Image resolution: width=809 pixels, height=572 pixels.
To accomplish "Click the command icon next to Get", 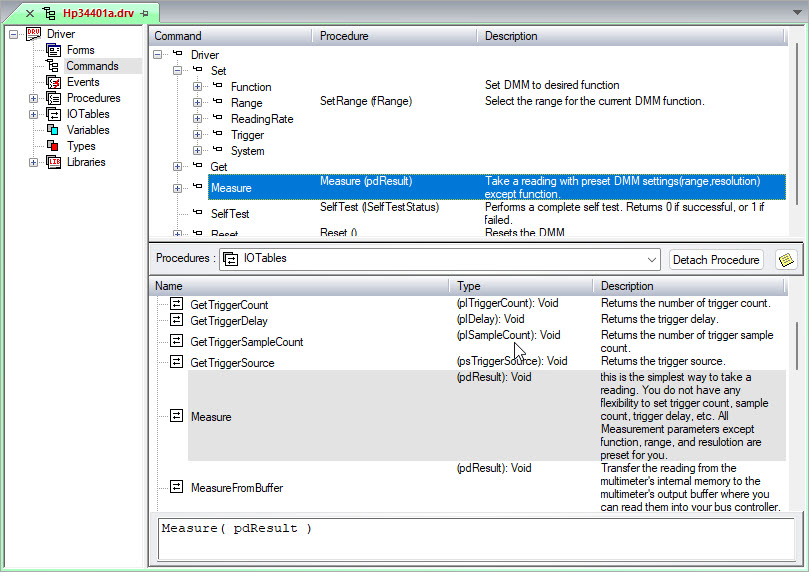I will [198, 165].
